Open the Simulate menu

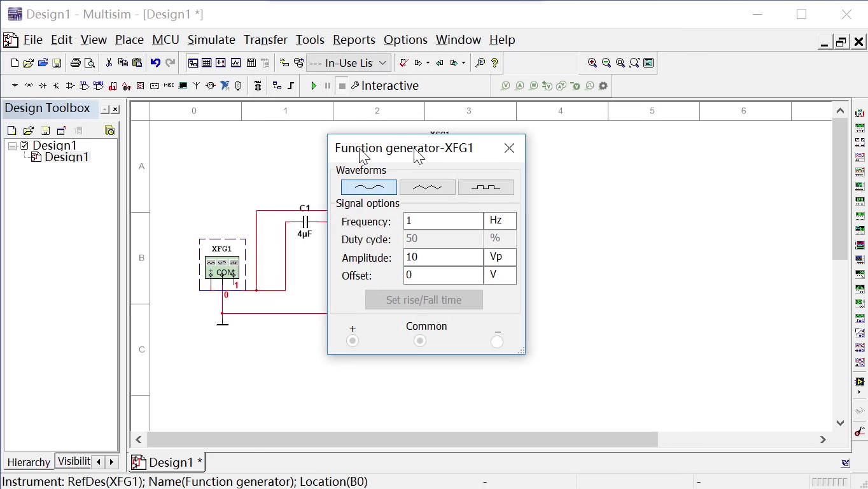tap(211, 40)
